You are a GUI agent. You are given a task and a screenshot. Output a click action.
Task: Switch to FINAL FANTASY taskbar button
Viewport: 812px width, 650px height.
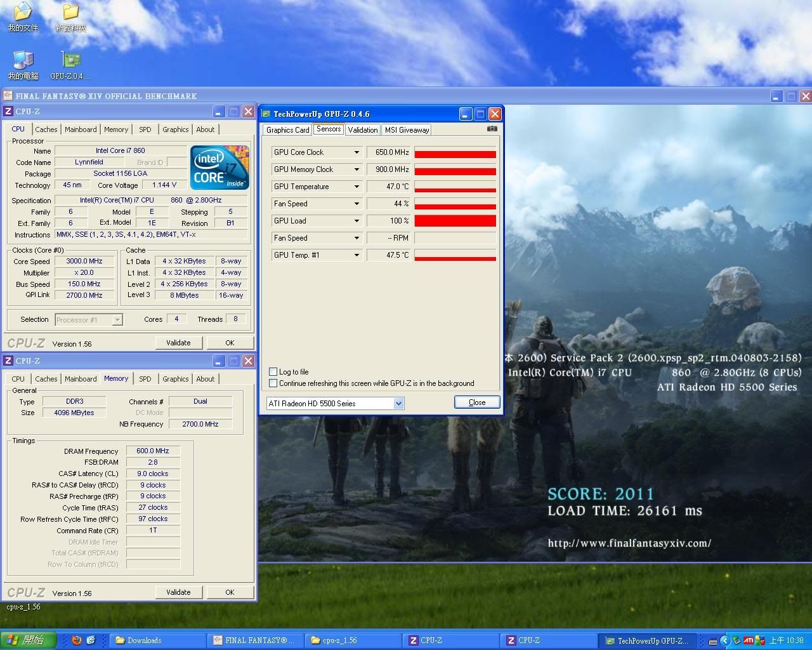pyautogui.click(x=256, y=640)
